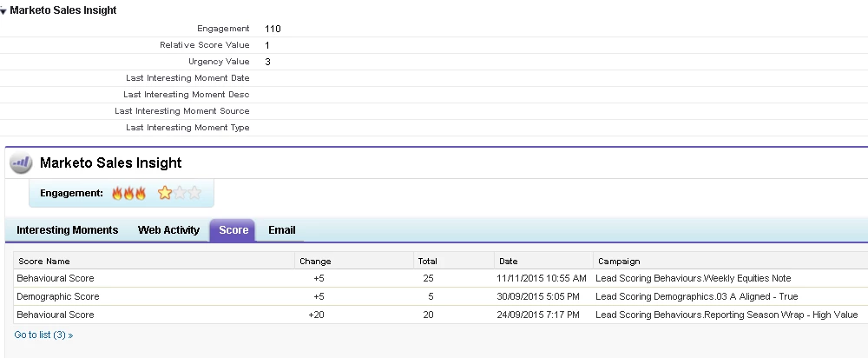This screenshot has height=358, width=868.
Task: Click the +20 change value
Action: pos(317,315)
